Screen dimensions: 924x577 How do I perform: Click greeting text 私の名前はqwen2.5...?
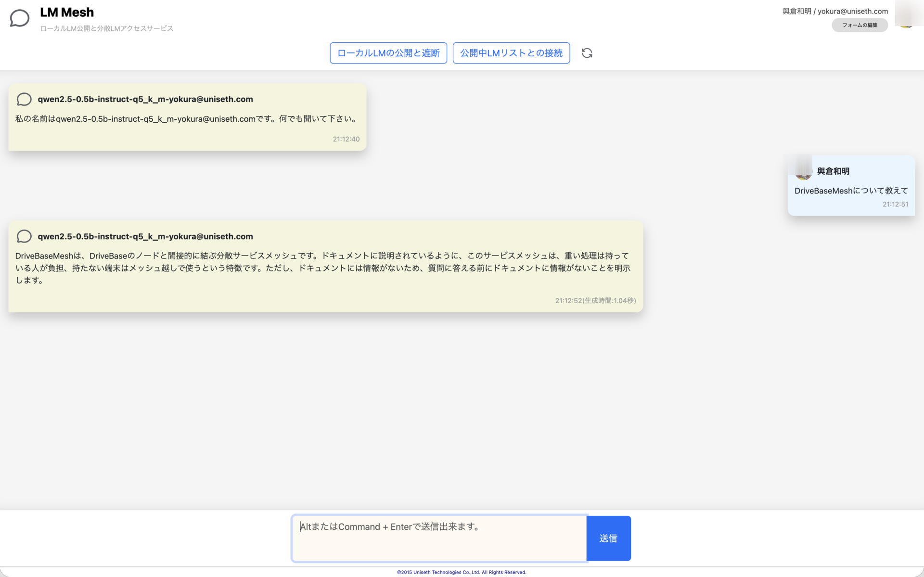pyautogui.click(x=187, y=119)
